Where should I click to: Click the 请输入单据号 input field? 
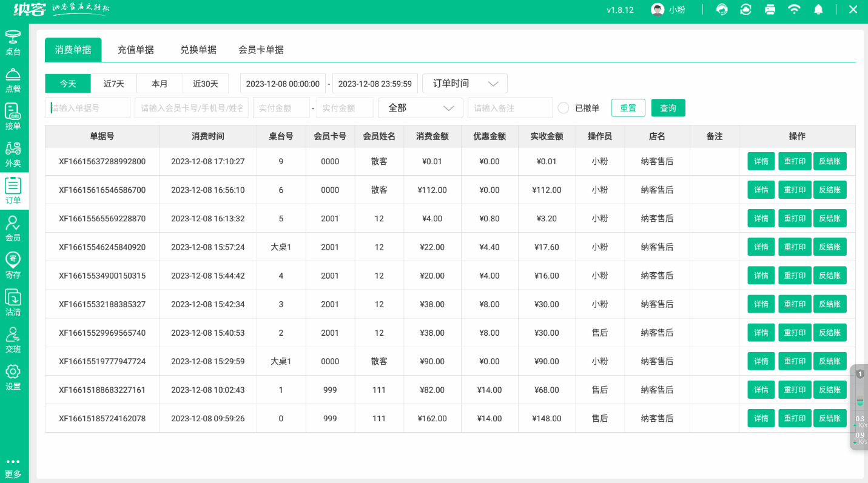pyautogui.click(x=87, y=107)
